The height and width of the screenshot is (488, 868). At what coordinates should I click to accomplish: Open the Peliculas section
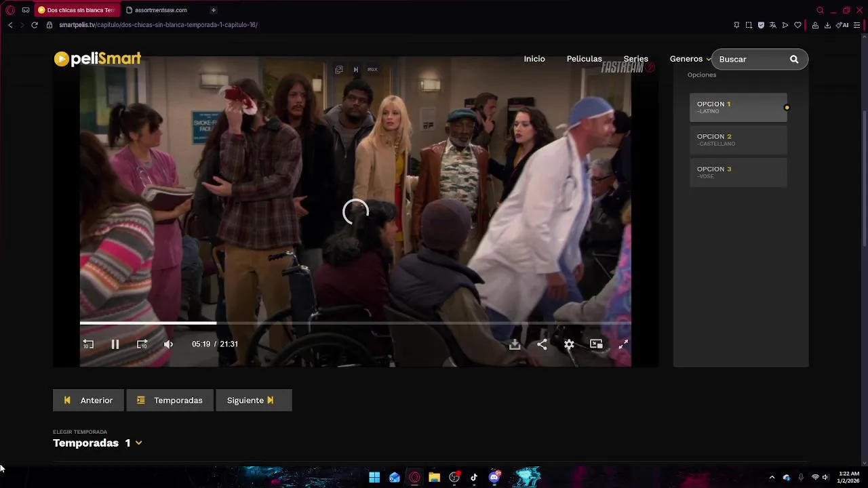584,59
